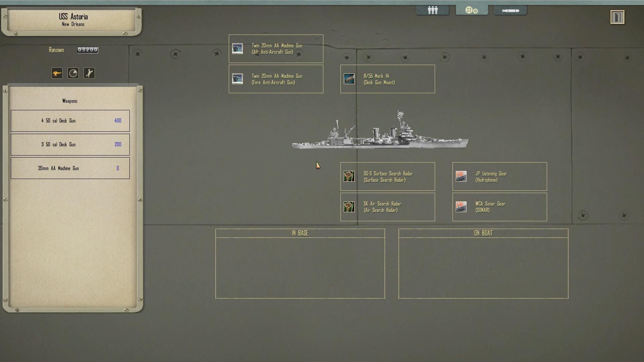Viewport: 644px width, 362px height.
Task: Click the SK Air Search Radar icon
Action: click(349, 207)
